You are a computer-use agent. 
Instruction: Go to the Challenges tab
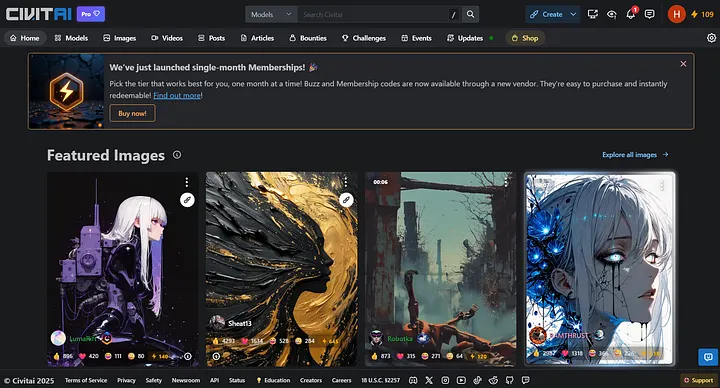(364, 38)
